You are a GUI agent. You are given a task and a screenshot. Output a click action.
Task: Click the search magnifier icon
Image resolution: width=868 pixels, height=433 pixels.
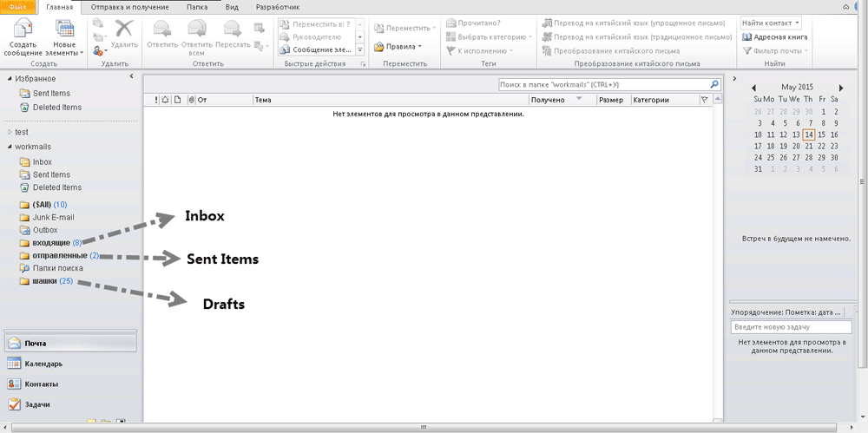pyautogui.click(x=714, y=85)
